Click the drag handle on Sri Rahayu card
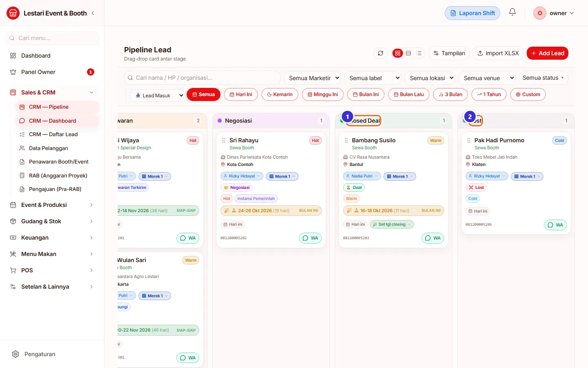Viewport: 588px width, 368px height. pyautogui.click(x=224, y=140)
